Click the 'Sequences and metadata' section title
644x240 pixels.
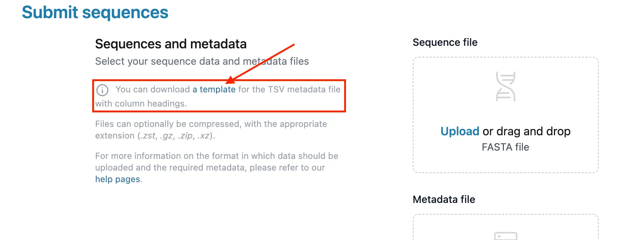click(171, 44)
